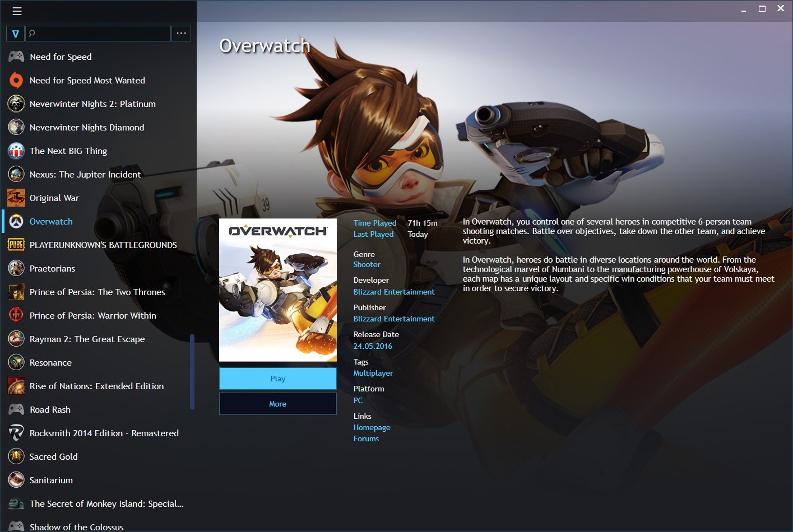Screen dimensions: 793x532
Task: Click the magnifier icon in the search field
Action: point(32,34)
